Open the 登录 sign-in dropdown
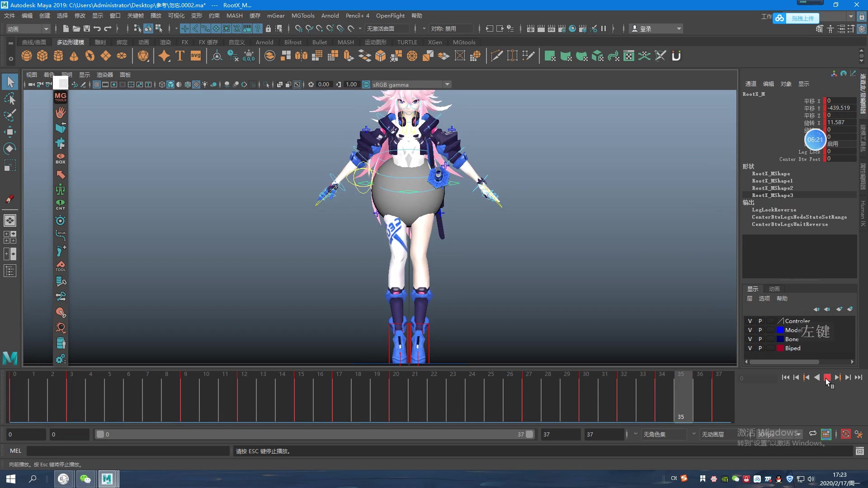Viewport: 868px width, 488px height. 656,28
